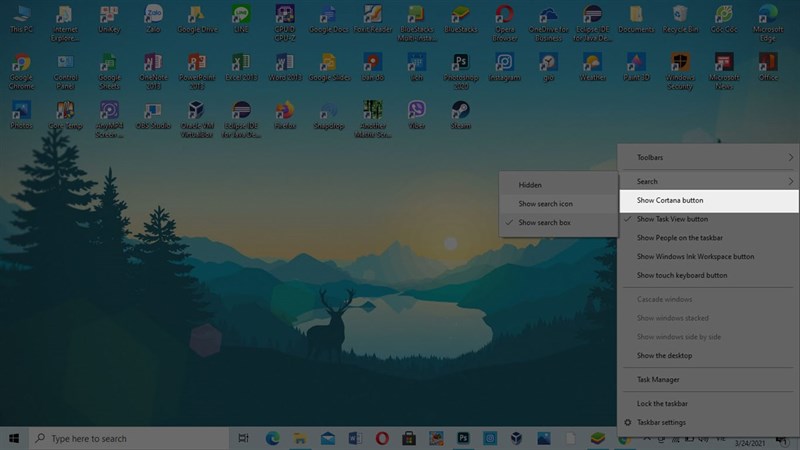
Task: Open the Google Chrome desktop shortcut
Action: 20,64
